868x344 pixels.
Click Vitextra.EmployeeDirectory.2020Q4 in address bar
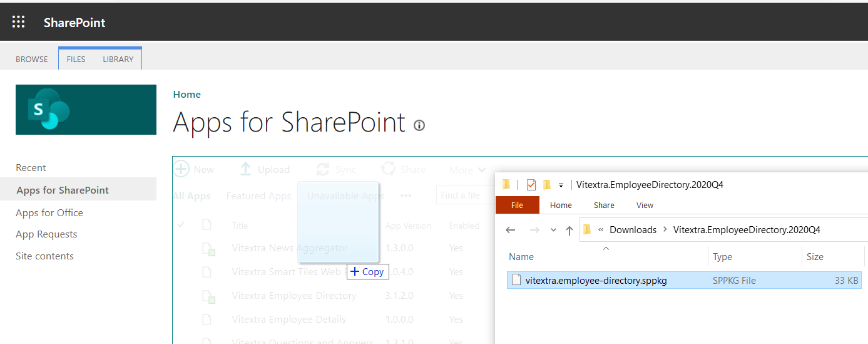tap(747, 230)
